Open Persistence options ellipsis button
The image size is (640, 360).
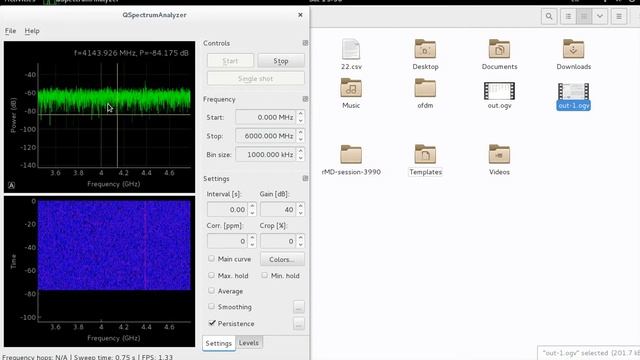pos(298,324)
